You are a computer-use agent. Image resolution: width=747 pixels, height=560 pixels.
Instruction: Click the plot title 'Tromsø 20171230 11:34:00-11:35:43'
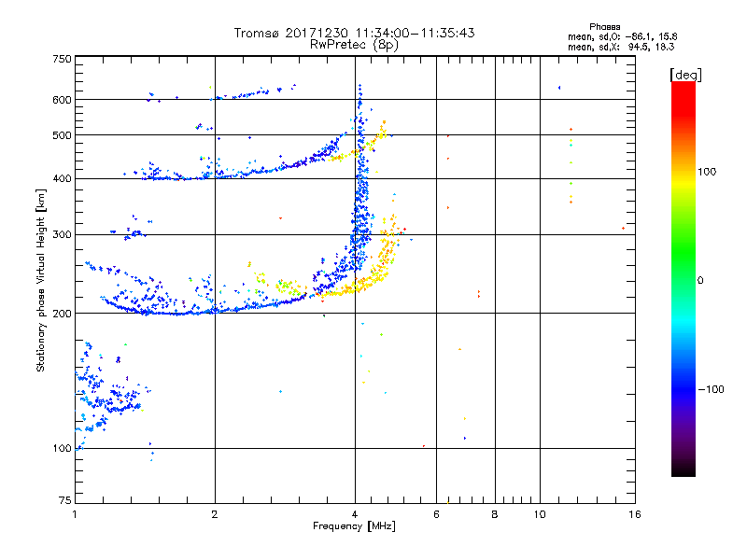(354, 33)
